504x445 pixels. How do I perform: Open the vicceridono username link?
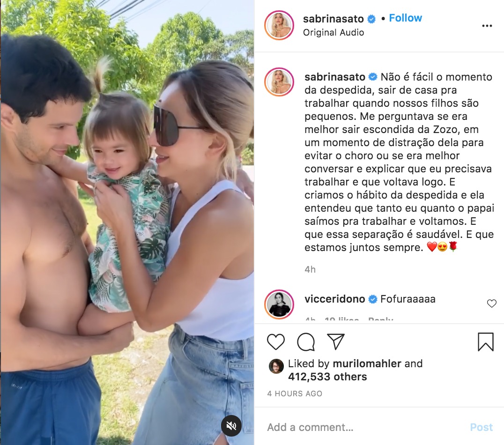(x=334, y=299)
